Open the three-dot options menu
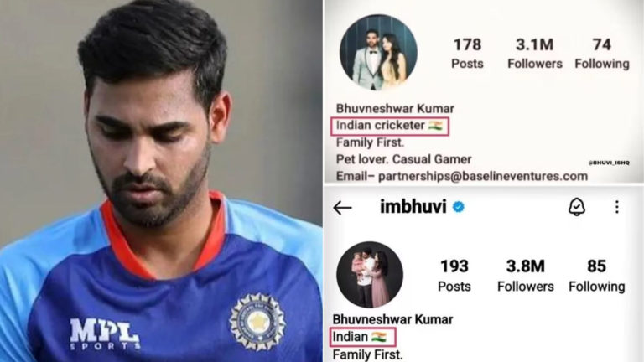644x362 pixels. (x=617, y=207)
